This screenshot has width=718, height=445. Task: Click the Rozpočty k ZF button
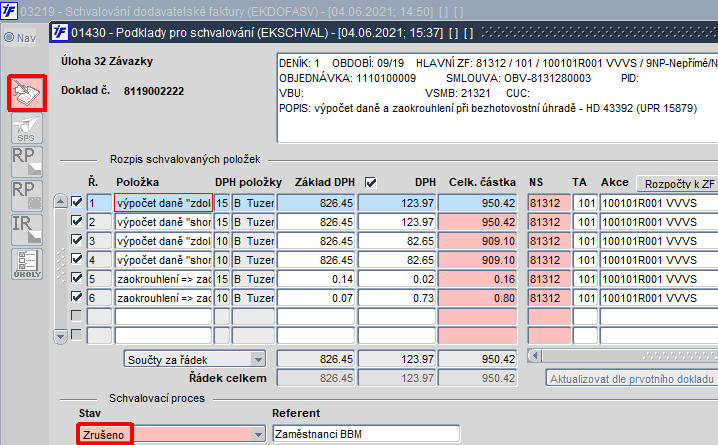[679, 184]
